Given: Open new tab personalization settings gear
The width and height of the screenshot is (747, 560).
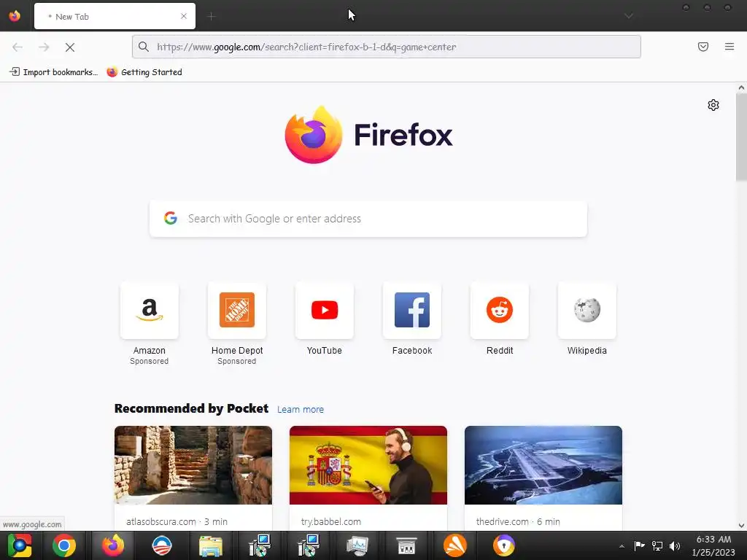Looking at the screenshot, I should tap(713, 105).
